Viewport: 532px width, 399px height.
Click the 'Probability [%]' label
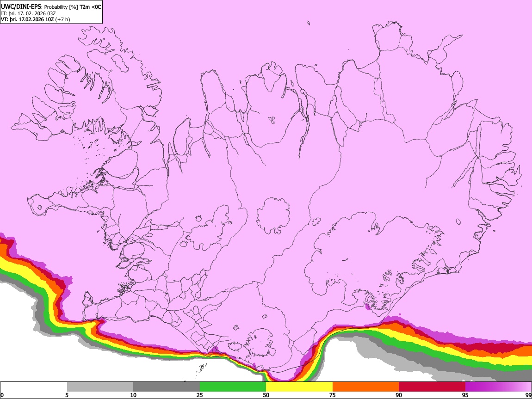(61, 7)
